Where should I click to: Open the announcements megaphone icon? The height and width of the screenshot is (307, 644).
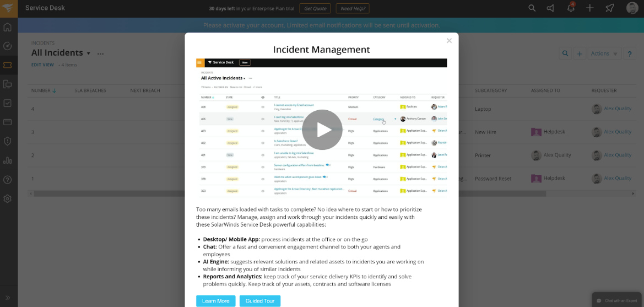click(550, 8)
